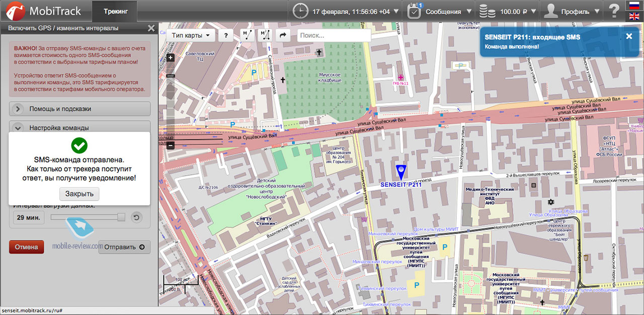Screen dimensions: 644x315
Task: Click the Star of David map icon
Action: [x=551, y=202]
